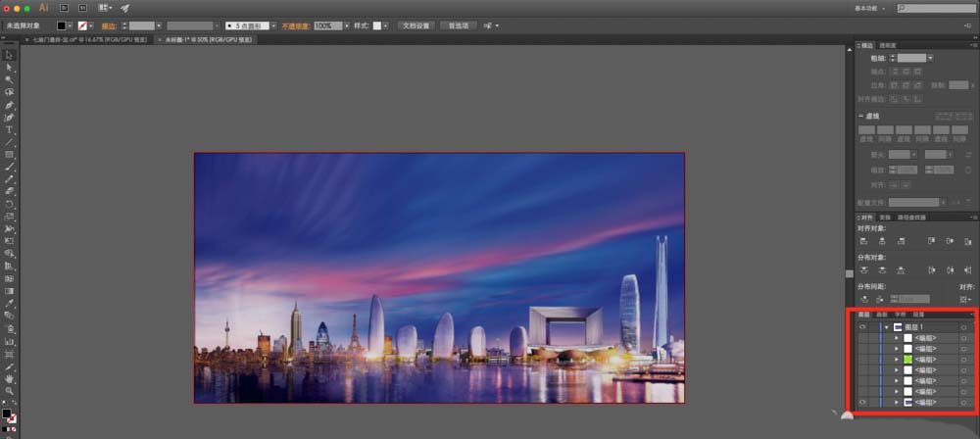Show the hidden green-thumbnail 编组 sublayer
Image resolution: width=980 pixels, height=439 pixels.
point(862,360)
